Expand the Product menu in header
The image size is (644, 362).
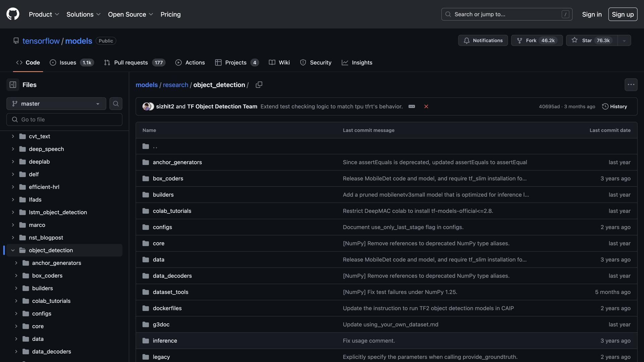pos(44,14)
